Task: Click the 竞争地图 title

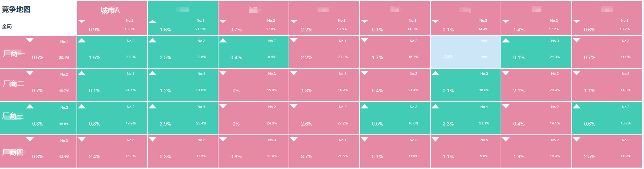Action: 16,10
